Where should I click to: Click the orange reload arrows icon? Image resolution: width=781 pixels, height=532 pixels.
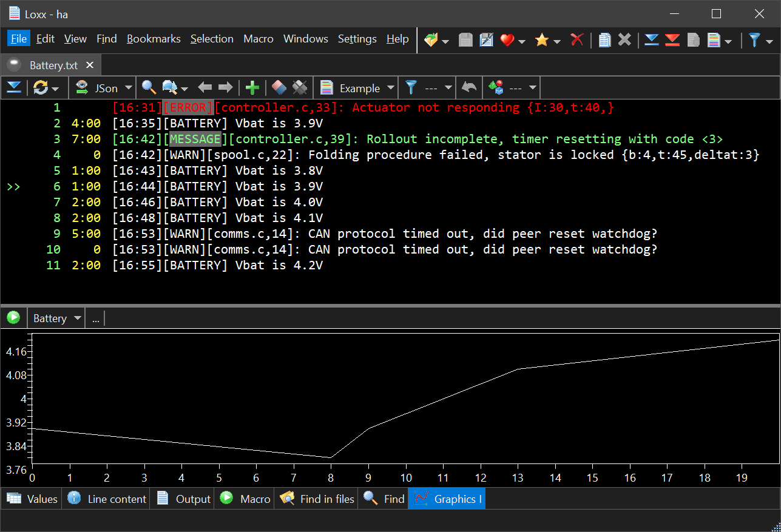tap(41, 88)
